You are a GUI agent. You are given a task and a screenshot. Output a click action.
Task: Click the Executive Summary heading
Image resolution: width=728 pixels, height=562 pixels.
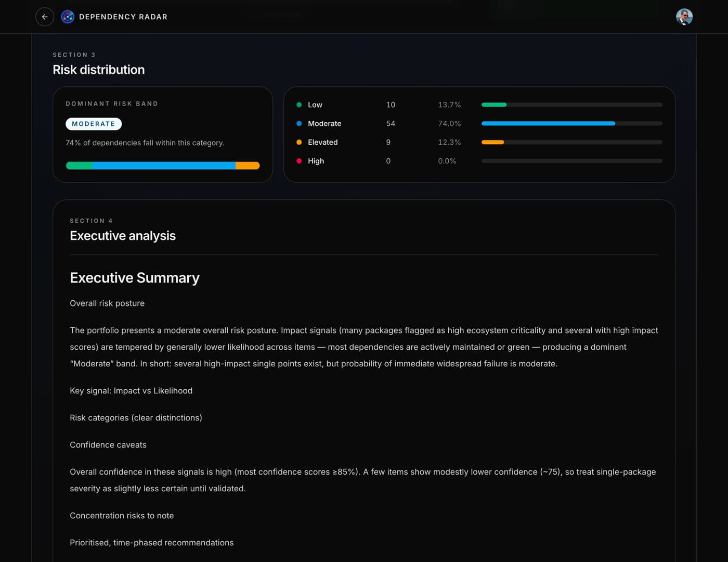(135, 278)
